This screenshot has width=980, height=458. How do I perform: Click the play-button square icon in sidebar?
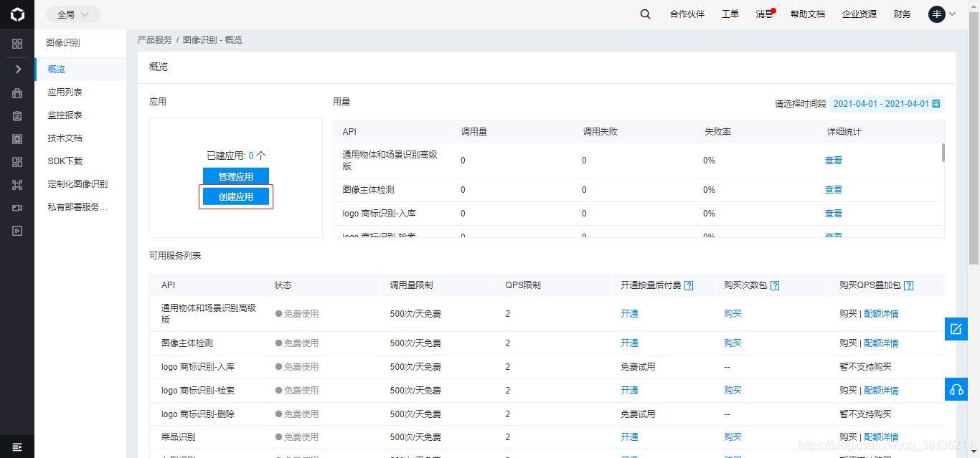point(17,231)
